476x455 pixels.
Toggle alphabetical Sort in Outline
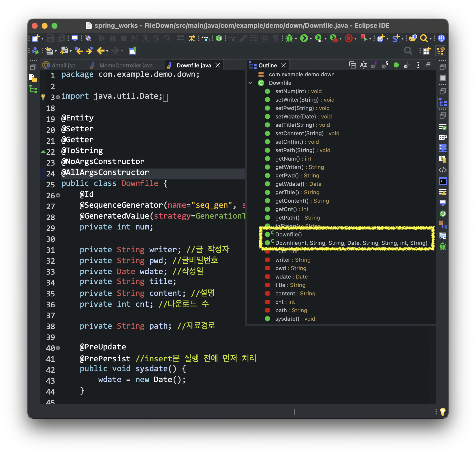click(x=364, y=65)
